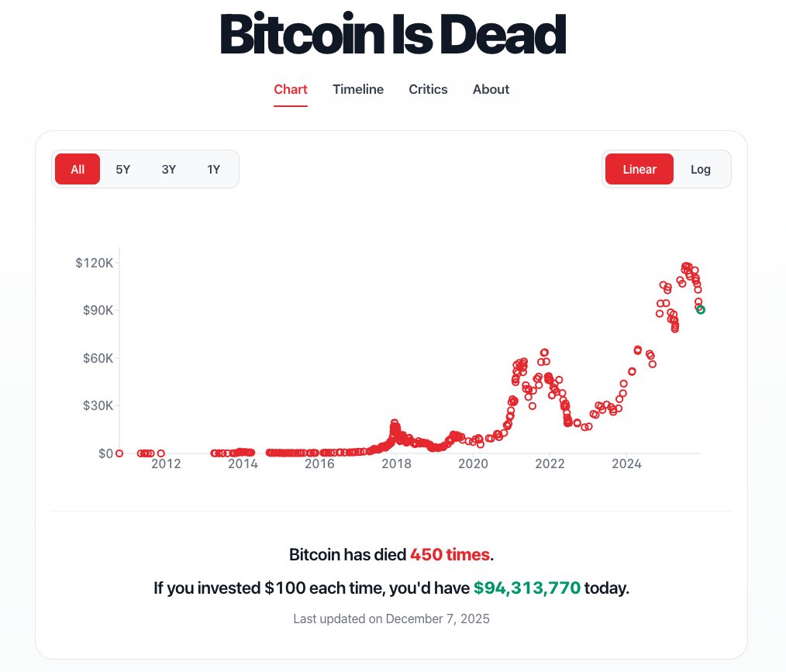Viewport: 786px width, 672px height.
Task: Switch to the Critics tab
Action: (428, 89)
